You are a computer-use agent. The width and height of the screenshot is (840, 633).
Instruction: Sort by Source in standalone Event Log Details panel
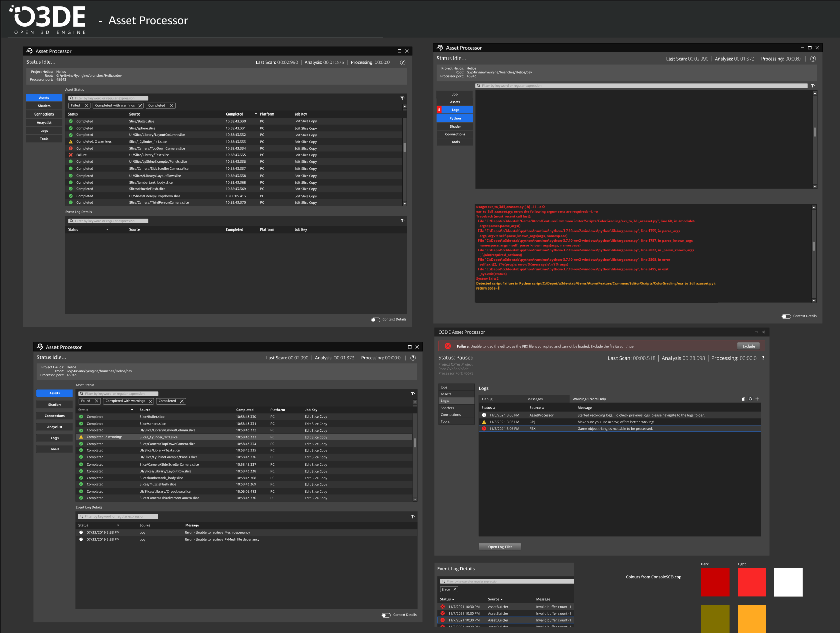[495, 599]
